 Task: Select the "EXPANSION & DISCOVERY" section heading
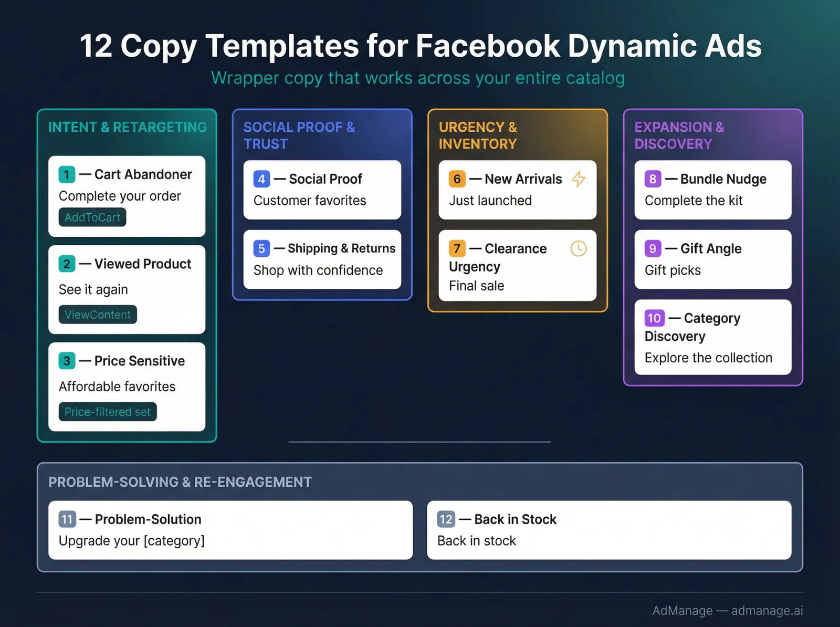679,135
